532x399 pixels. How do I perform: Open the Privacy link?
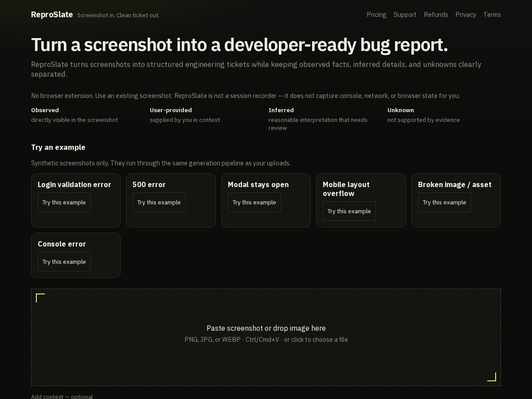pyautogui.click(x=465, y=15)
